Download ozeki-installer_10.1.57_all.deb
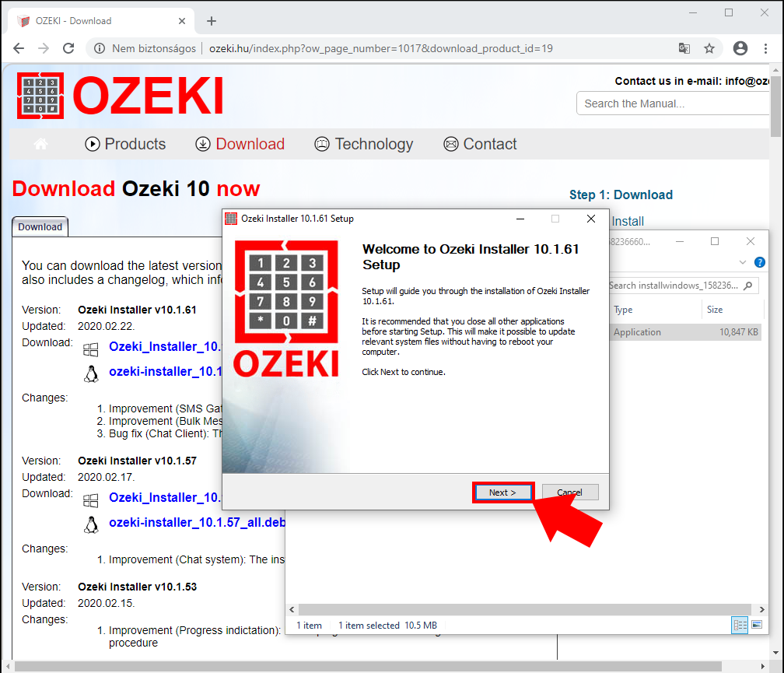Image resolution: width=784 pixels, height=673 pixels. point(197,523)
